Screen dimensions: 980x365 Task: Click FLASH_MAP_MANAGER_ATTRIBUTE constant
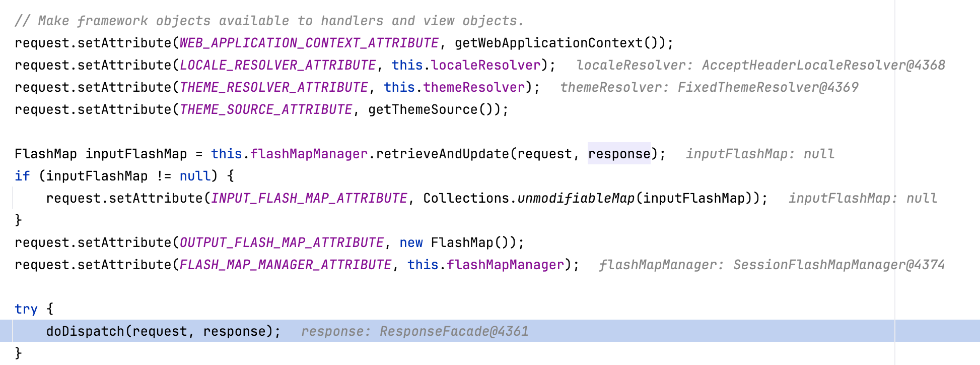286,265
